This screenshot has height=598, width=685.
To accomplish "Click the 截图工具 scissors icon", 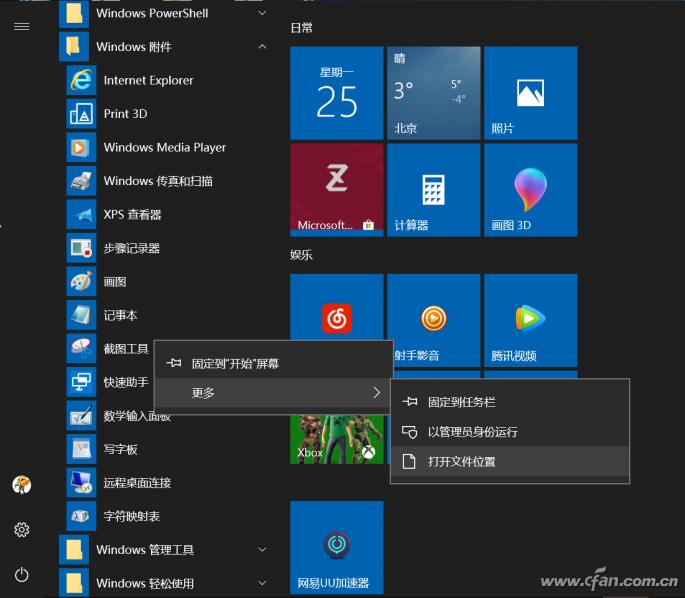I will click(x=81, y=349).
